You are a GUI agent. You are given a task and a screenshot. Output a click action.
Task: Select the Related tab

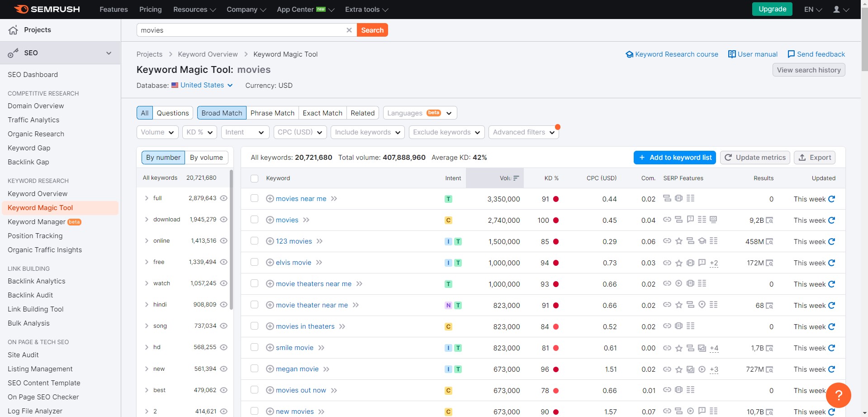tap(363, 113)
